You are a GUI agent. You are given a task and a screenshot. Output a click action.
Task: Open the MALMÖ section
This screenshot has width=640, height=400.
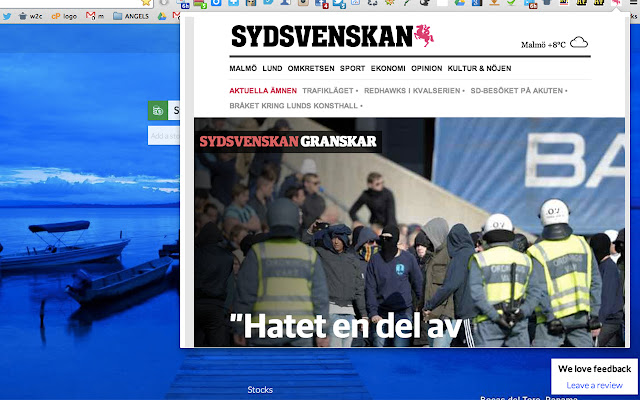click(243, 69)
